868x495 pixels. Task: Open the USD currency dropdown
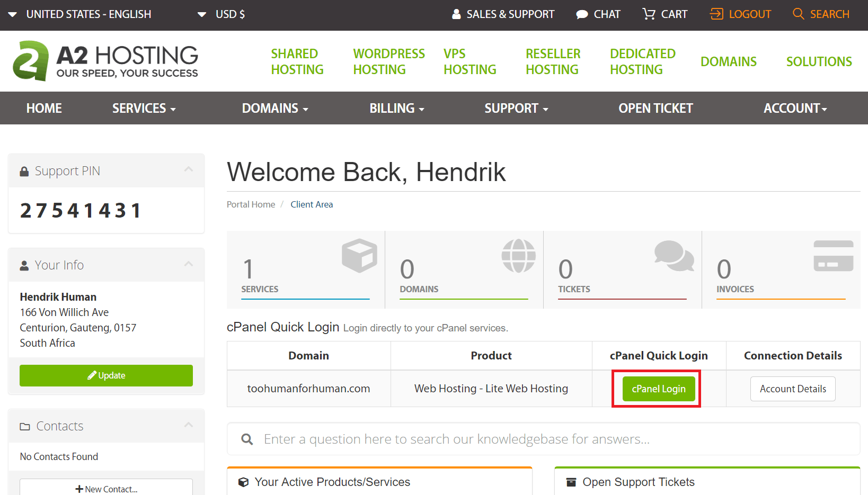pos(222,14)
